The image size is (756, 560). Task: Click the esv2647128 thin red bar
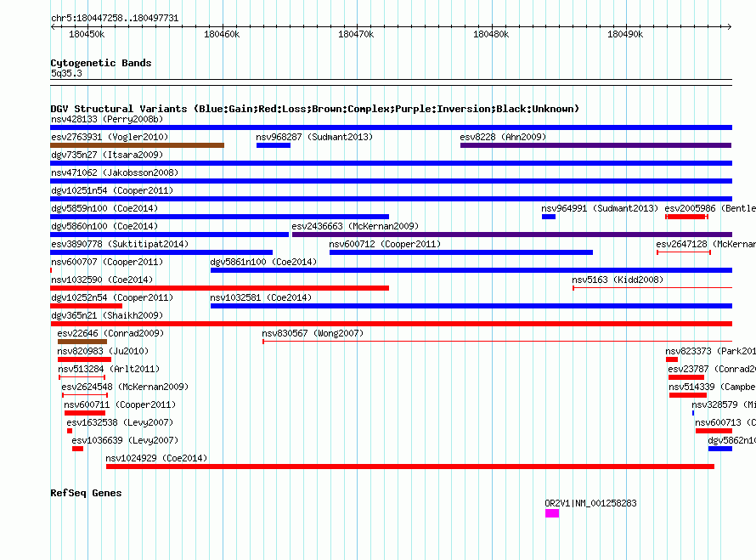684,252
